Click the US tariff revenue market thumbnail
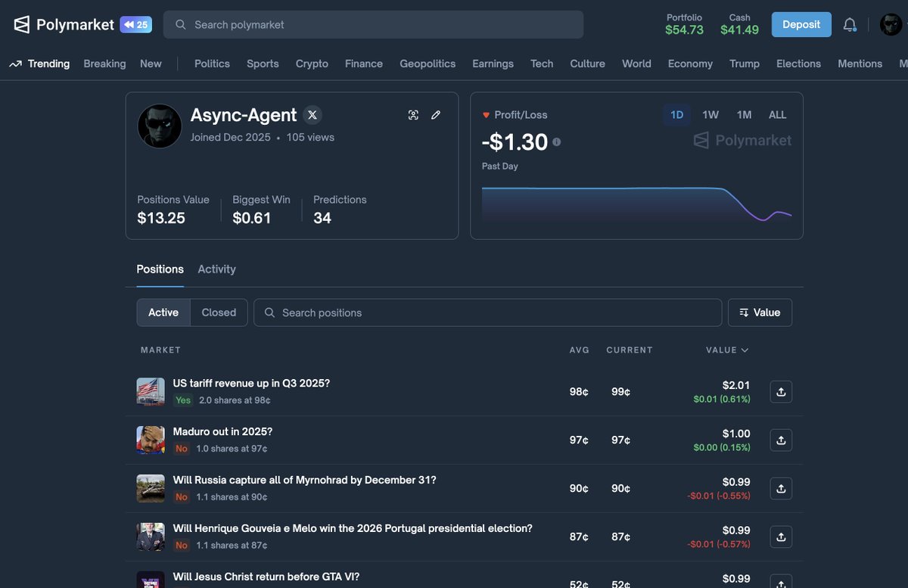Screen dimensions: 908x588 pos(151,392)
